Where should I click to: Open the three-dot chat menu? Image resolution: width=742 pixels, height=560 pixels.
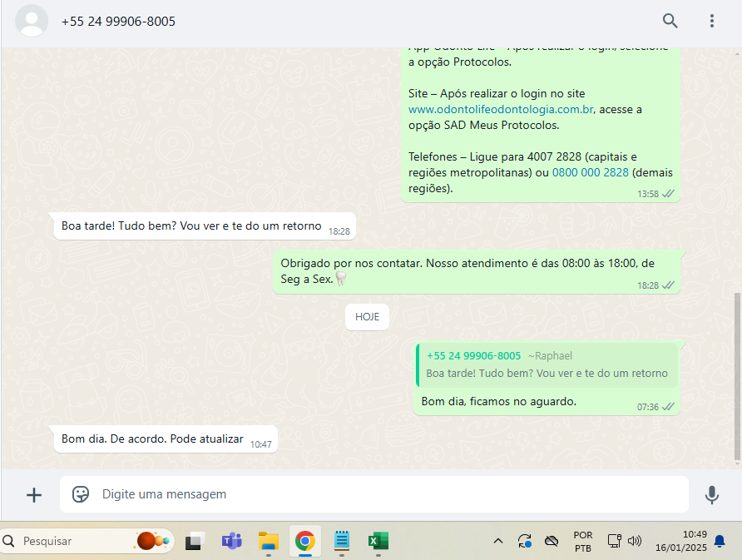tap(712, 21)
